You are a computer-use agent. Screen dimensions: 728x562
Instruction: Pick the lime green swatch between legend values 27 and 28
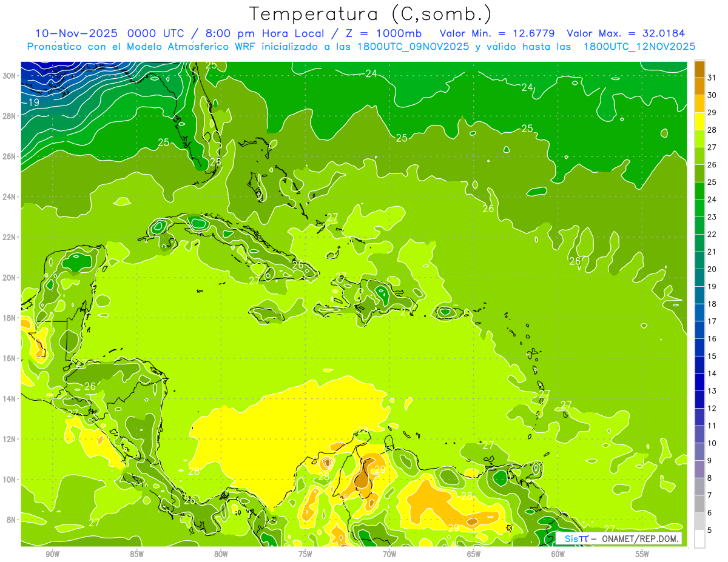click(x=699, y=138)
